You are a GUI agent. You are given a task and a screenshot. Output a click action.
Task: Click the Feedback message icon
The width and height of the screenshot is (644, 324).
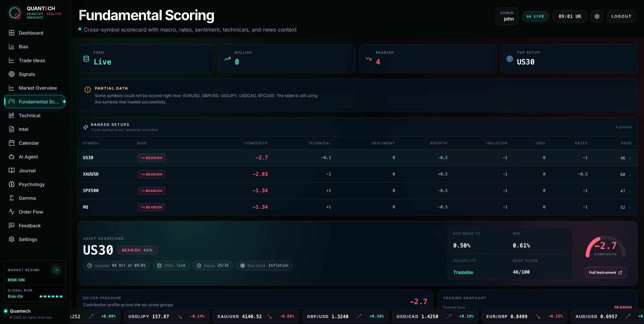(12, 225)
